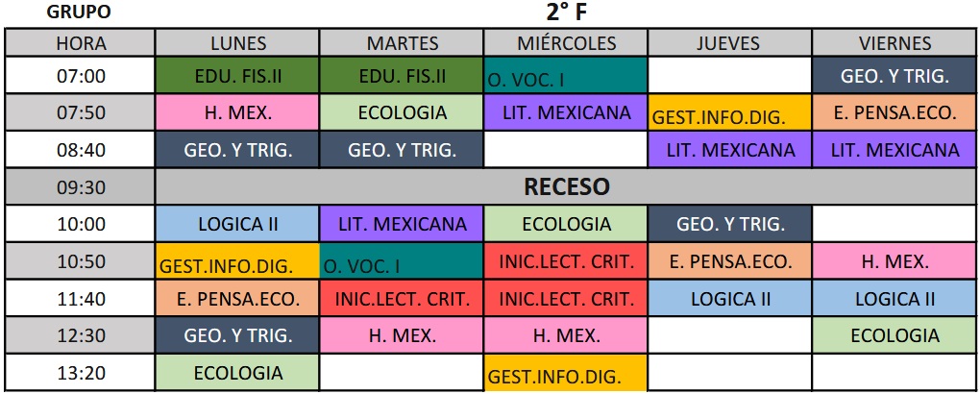Click the RECESO row
Viewport: 980px width, 394px height.
(x=566, y=186)
